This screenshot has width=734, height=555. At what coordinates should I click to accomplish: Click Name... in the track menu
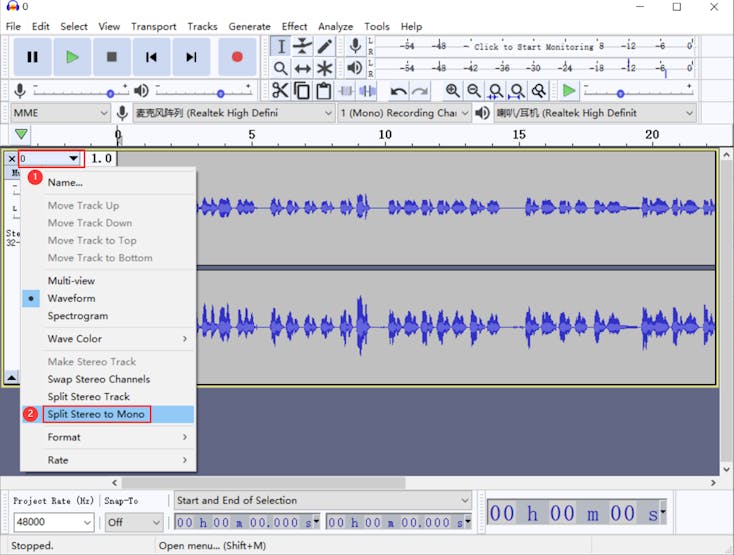click(65, 183)
